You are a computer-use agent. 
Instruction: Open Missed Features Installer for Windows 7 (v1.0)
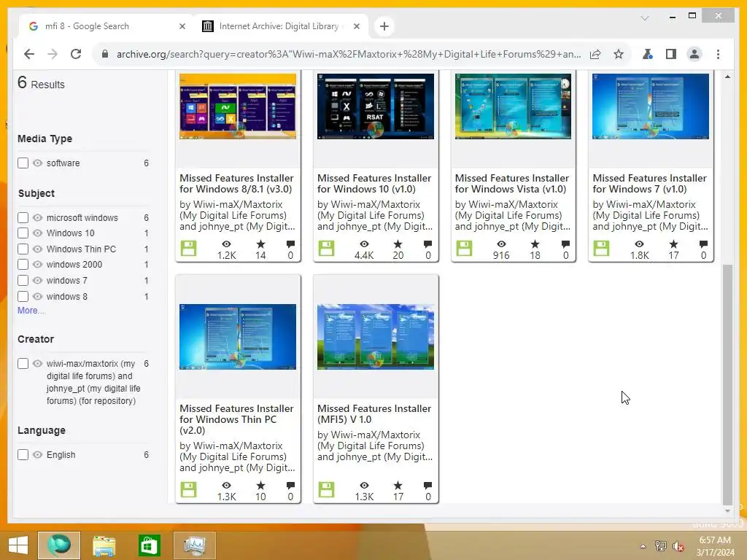pyautogui.click(x=649, y=183)
